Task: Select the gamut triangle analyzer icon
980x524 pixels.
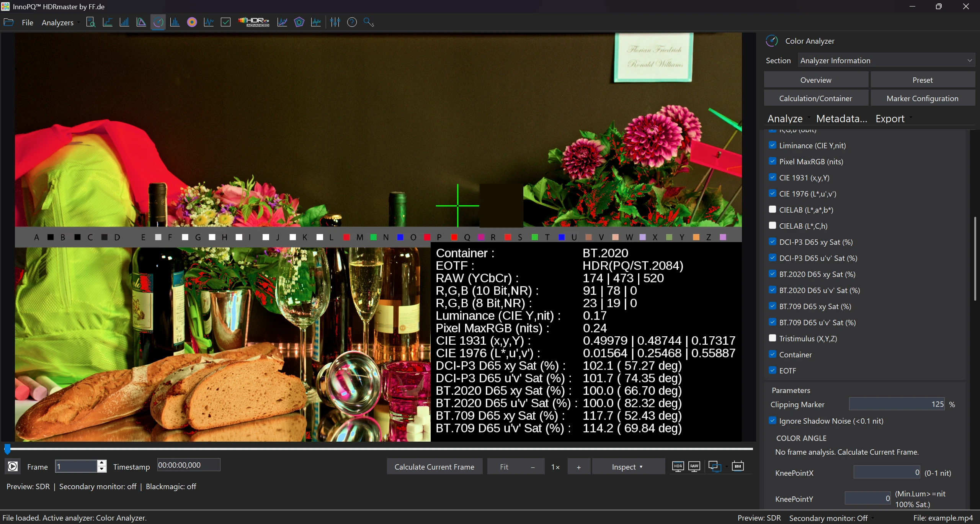Action: pyautogui.click(x=141, y=22)
